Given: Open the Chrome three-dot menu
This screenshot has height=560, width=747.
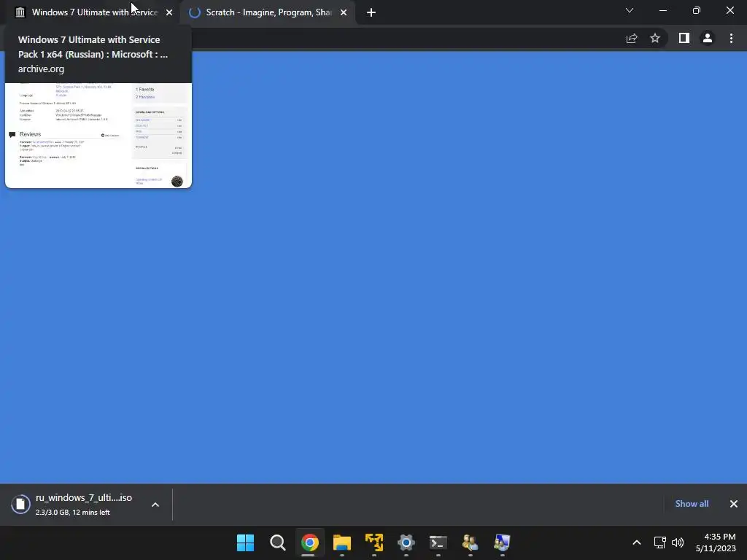Looking at the screenshot, I should point(731,38).
